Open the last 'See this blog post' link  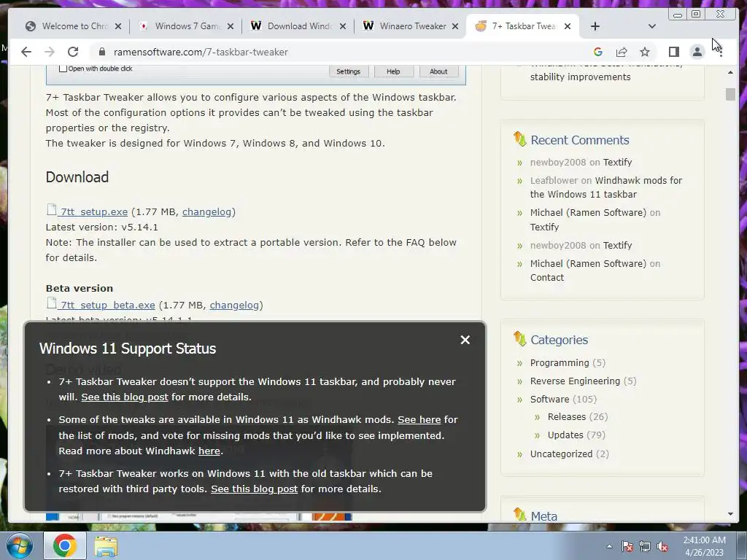[x=255, y=489]
